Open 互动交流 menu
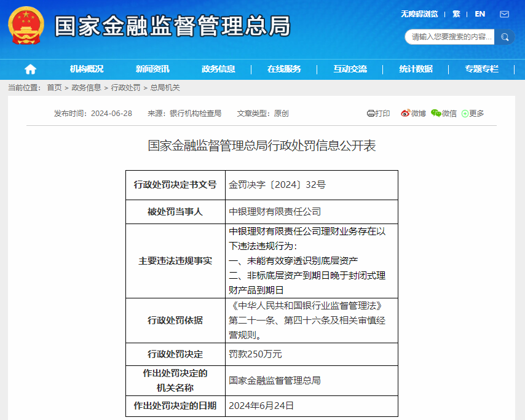525x420 pixels. coord(350,69)
